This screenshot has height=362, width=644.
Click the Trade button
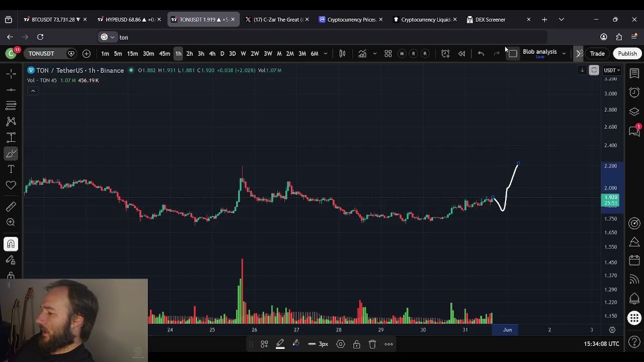[597, 53]
